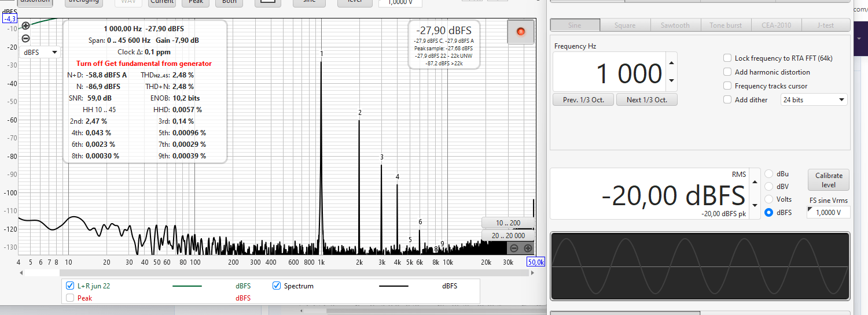This screenshot has height=315, width=868.
Task: Switch to the CEA-2010 tab
Action: (x=775, y=25)
